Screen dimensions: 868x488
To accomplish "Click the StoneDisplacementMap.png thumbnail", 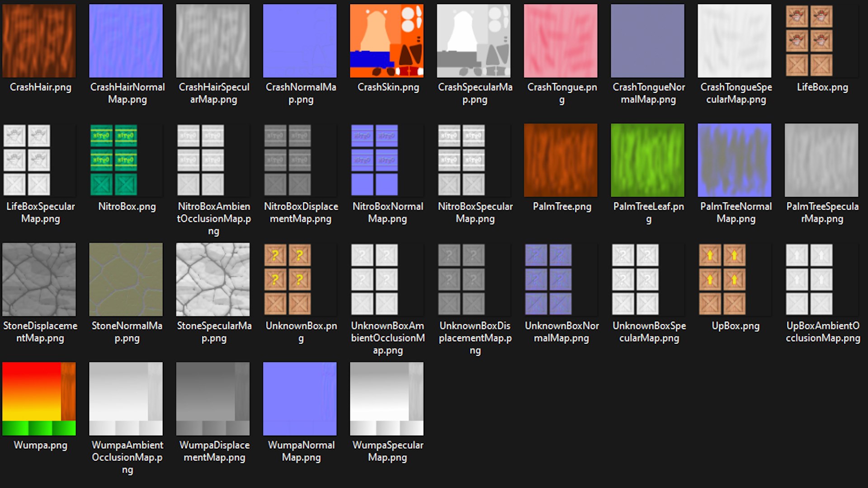I will coord(39,279).
